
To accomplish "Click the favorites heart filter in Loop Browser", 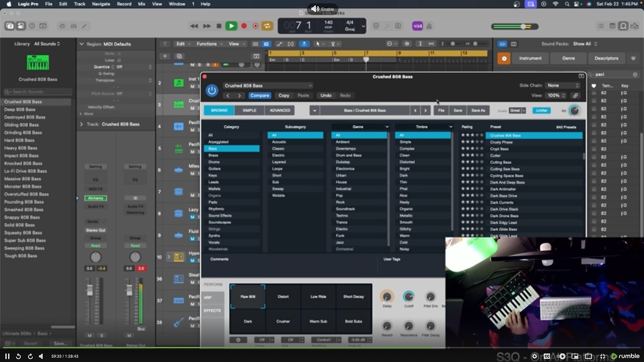I will point(633,58).
